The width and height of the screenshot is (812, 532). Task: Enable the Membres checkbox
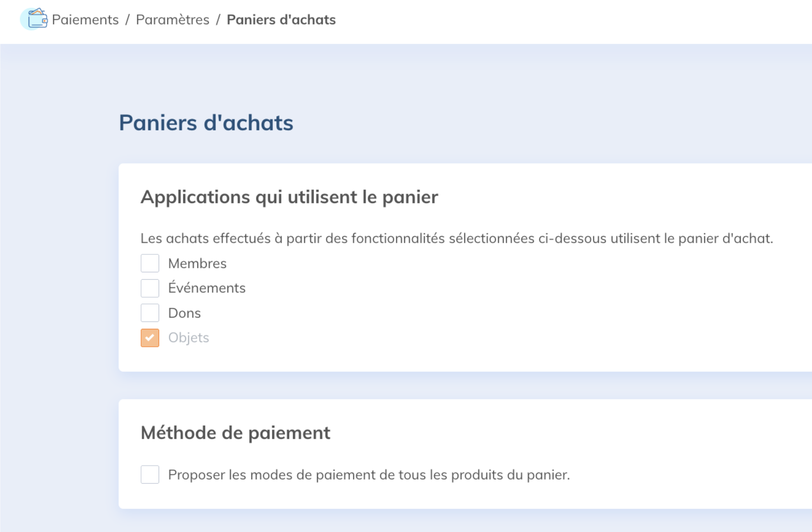pos(150,263)
